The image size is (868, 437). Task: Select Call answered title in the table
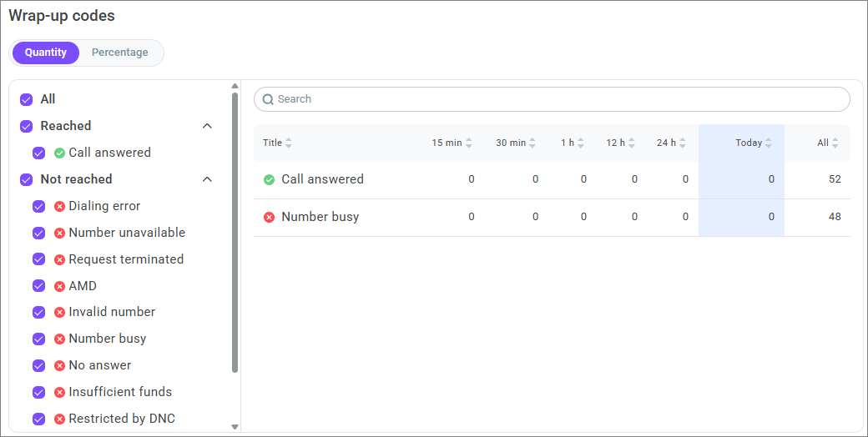click(x=323, y=179)
